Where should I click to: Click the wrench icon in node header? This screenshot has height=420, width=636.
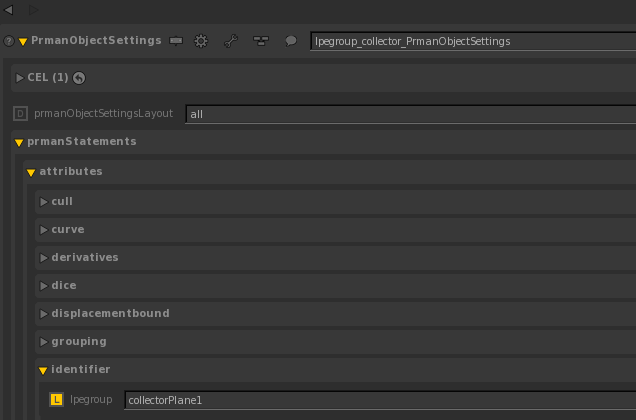pos(230,41)
